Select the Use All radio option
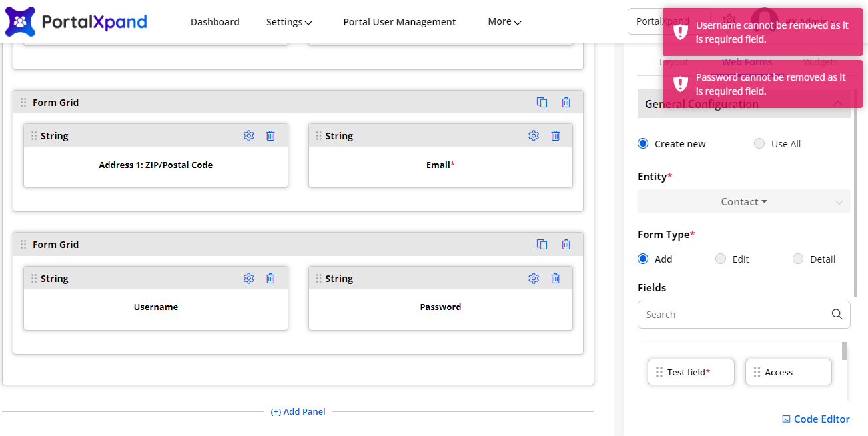Screen dimensions: 868x436 pos(759,144)
